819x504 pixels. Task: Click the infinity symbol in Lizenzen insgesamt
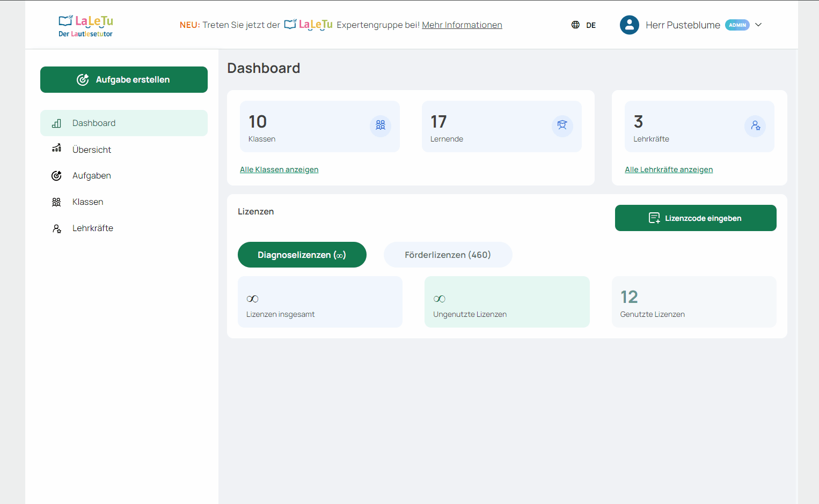tap(252, 299)
